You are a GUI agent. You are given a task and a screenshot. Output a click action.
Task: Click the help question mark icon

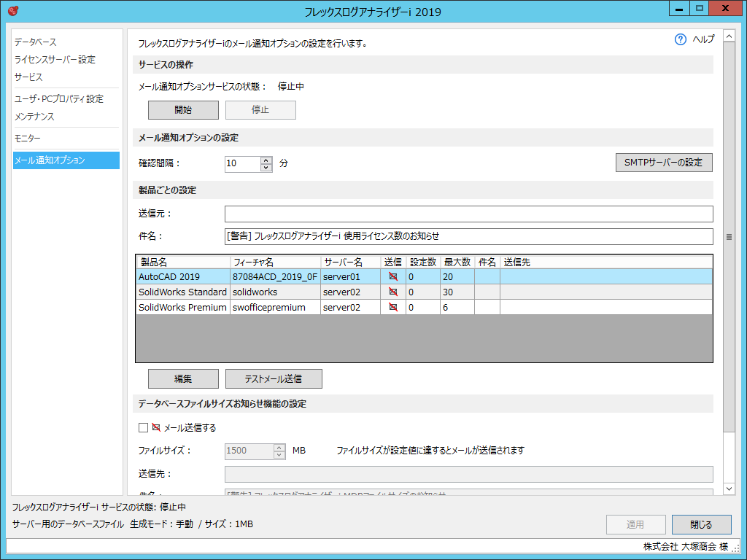681,39
